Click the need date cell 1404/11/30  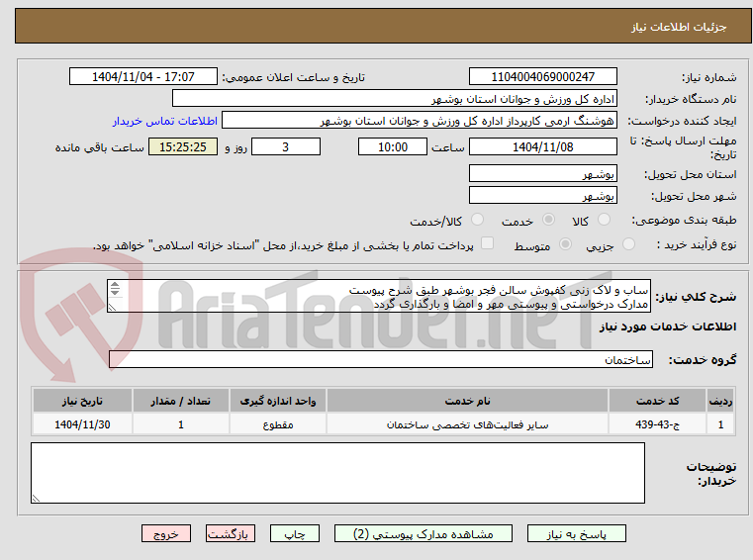tap(82, 424)
